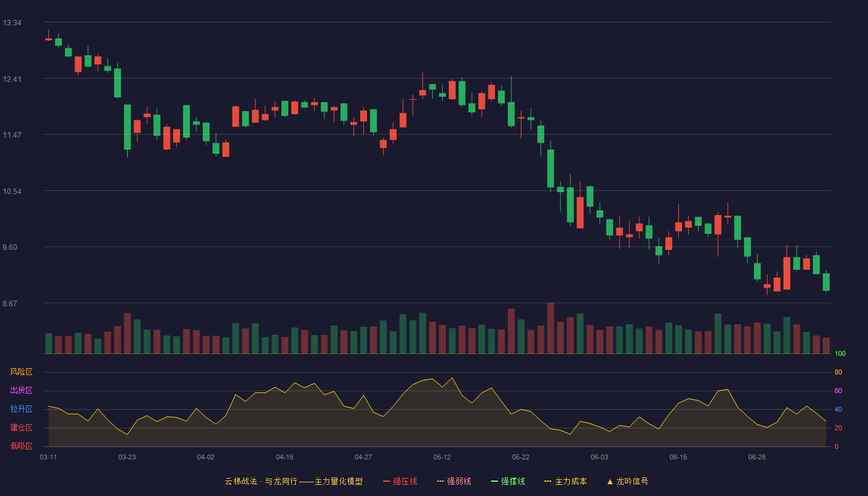The height and width of the screenshot is (496, 868).
Task: Click the 12.41 price axis label
Action: click(12, 79)
